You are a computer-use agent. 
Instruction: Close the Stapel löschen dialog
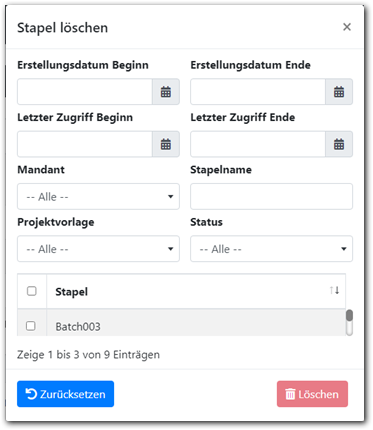[x=347, y=27]
